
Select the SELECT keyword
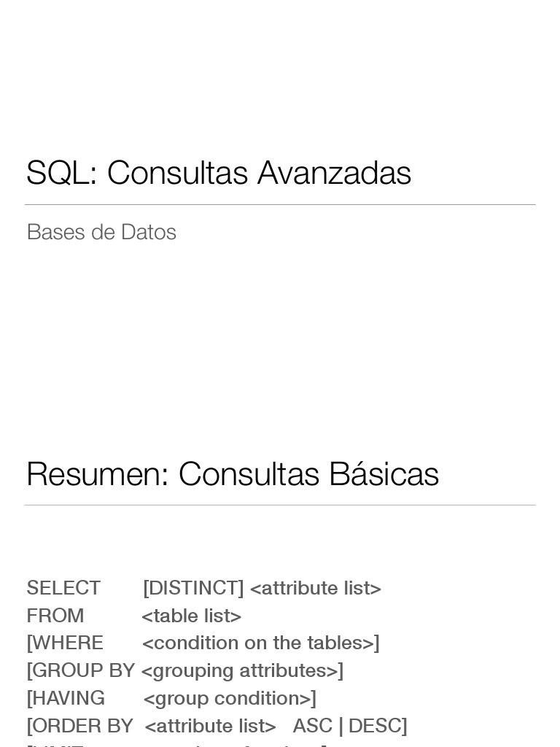tap(63, 588)
